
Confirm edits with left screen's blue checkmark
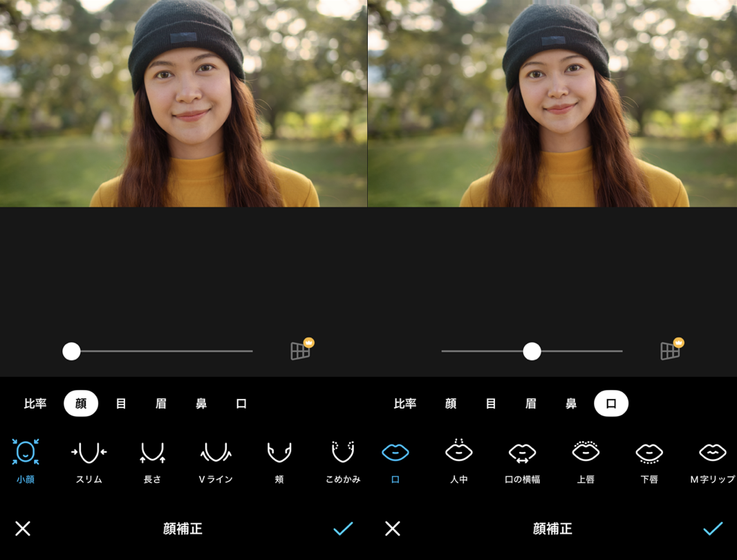343,529
